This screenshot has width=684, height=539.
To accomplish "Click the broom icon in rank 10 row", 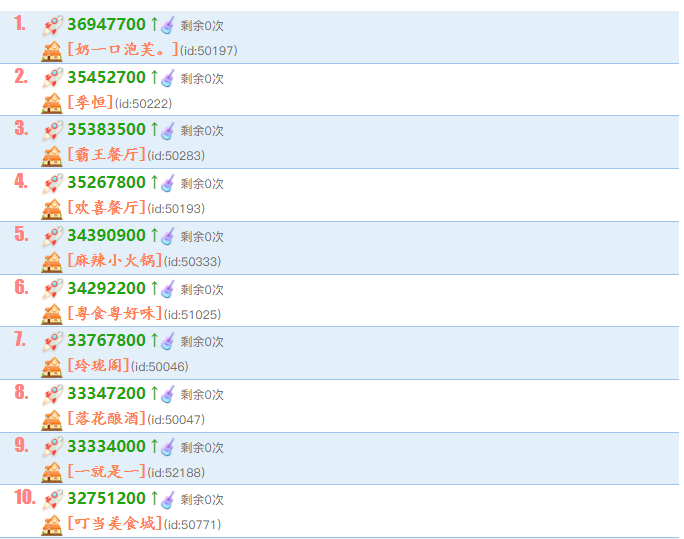I will (168, 499).
